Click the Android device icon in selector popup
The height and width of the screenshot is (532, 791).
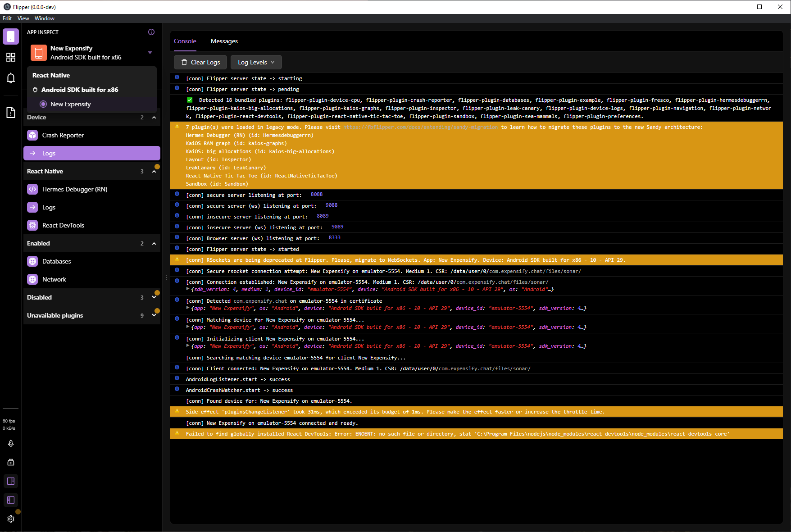pyautogui.click(x=35, y=90)
